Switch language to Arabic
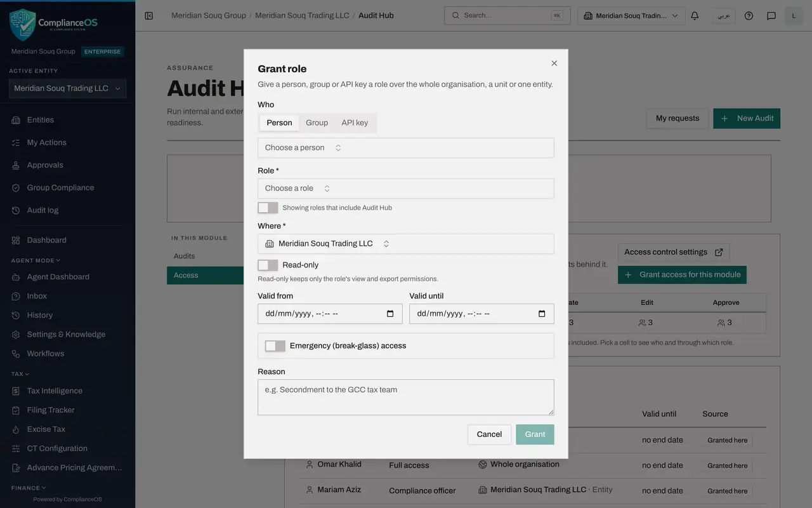This screenshot has width=812, height=508. point(724,16)
